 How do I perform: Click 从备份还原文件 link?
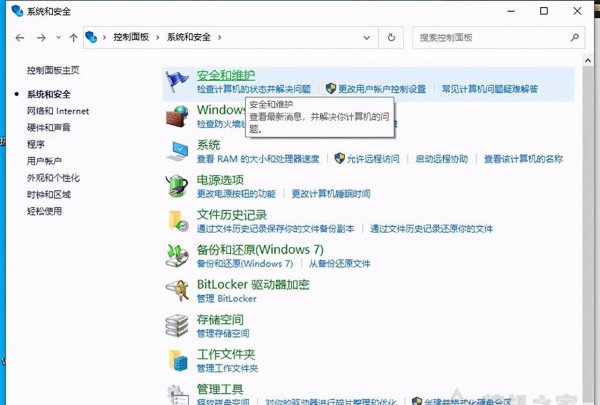click(x=339, y=264)
